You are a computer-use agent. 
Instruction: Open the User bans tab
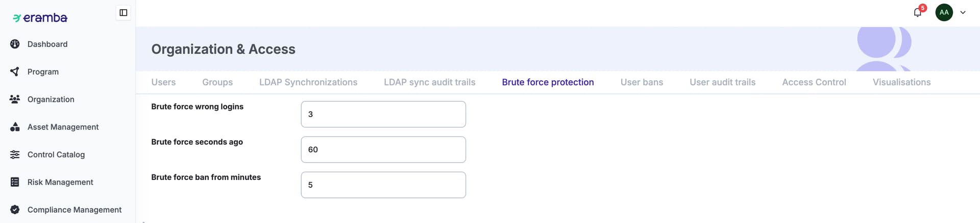tap(642, 82)
